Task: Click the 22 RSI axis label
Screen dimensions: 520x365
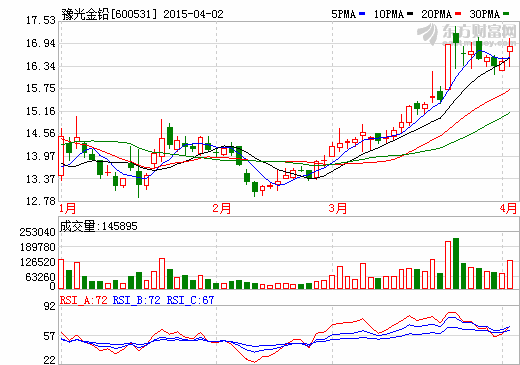Action: (50, 360)
